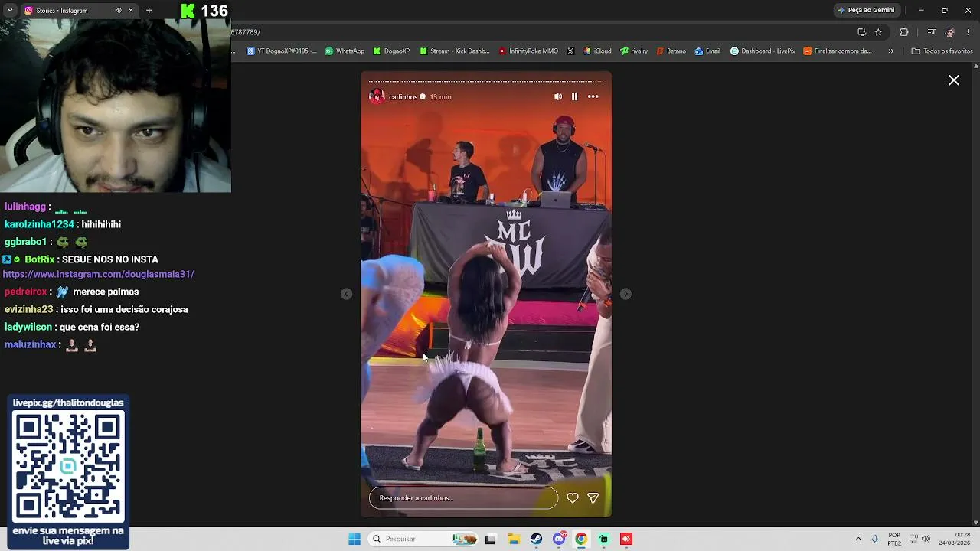Open the 'Finalizar compra da...' bookmark

[838, 51]
